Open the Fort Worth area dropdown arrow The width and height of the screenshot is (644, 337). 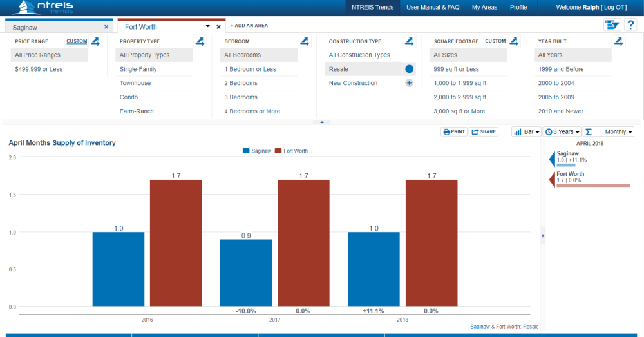pos(208,26)
